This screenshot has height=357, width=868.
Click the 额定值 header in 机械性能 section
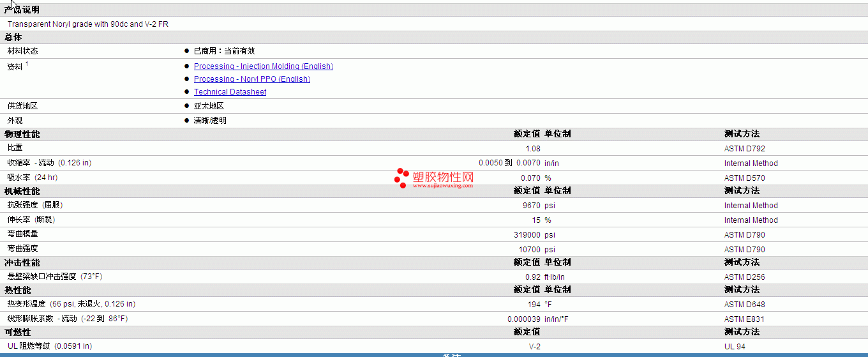point(527,191)
